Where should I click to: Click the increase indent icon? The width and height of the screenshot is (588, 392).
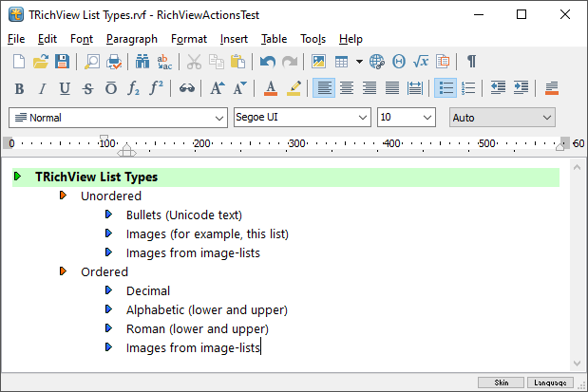point(520,88)
